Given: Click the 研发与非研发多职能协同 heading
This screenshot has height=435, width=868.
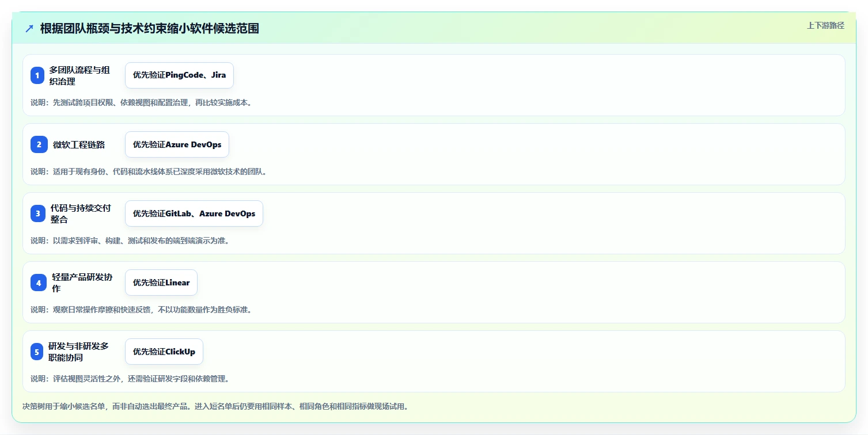Looking at the screenshot, I should (78, 352).
